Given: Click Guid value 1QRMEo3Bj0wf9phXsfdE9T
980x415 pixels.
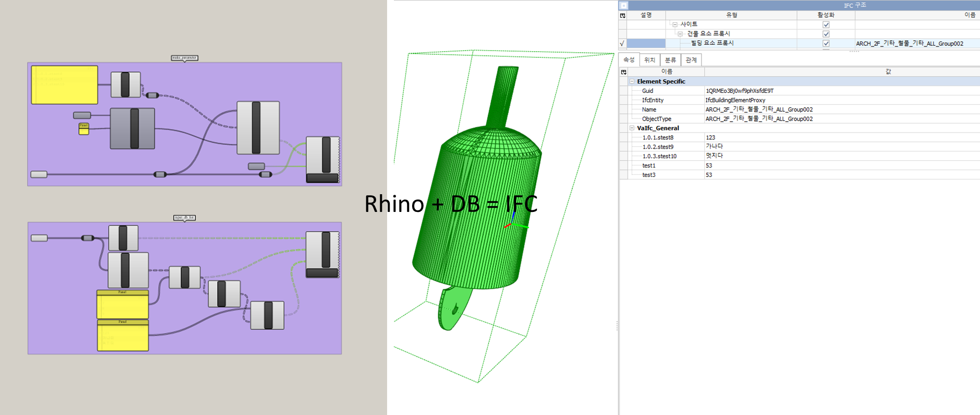Looking at the screenshot, I should point(740,91).
